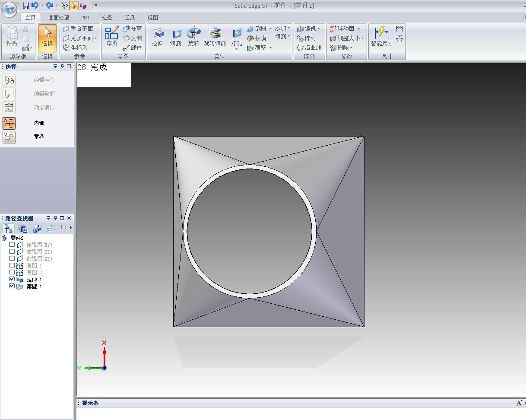
Task: Check the 草图 1 checkbox
Action: 12,265
